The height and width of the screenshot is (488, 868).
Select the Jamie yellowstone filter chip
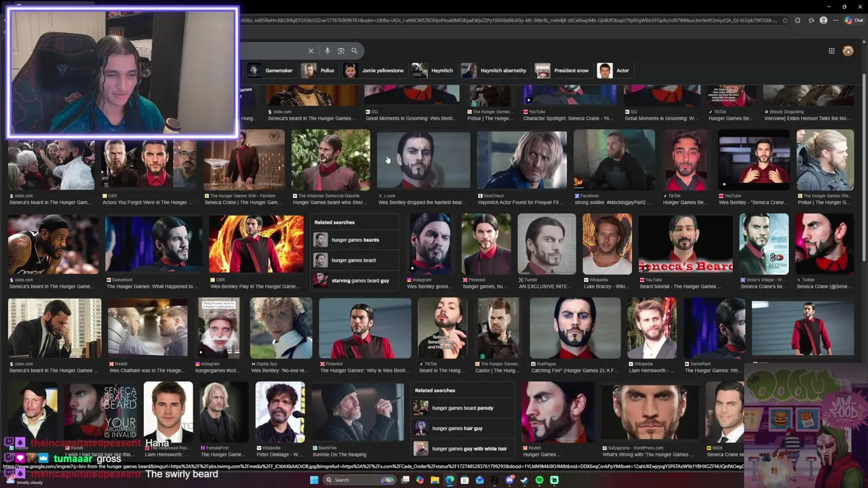coord(374,70)
